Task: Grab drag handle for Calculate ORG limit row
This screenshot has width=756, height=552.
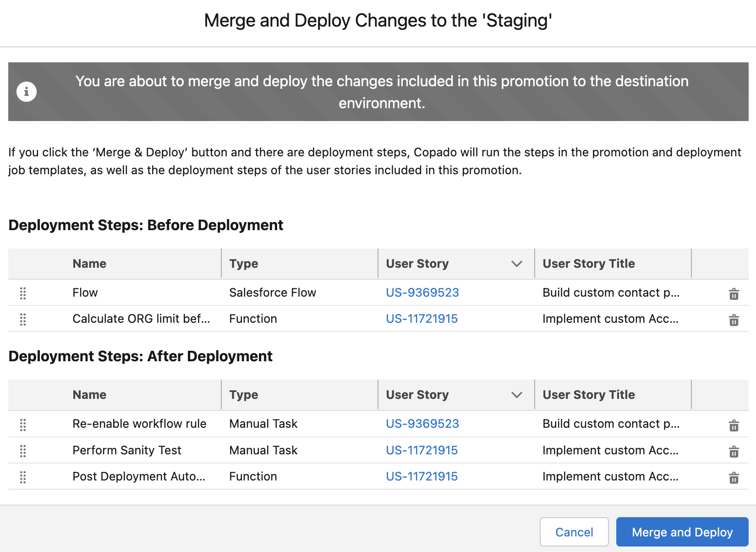Action: point(23,319)
